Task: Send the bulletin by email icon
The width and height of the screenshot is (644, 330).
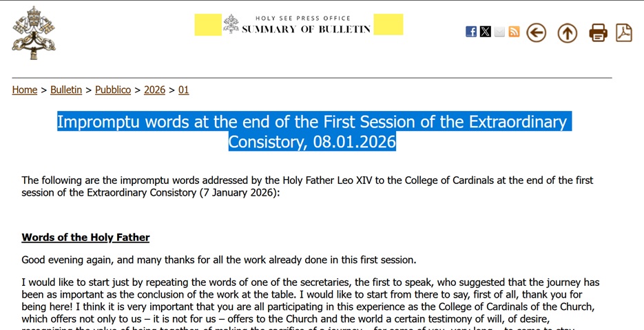Action: tap(500, 32)
